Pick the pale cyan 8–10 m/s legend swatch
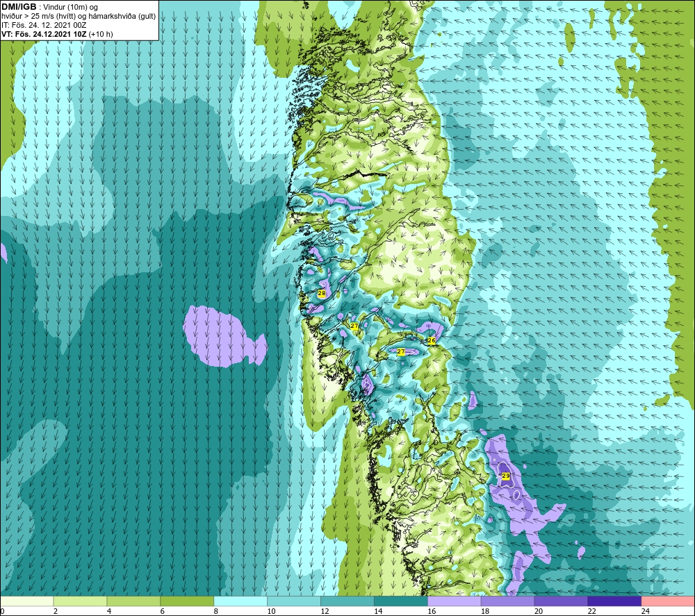 pos(240,601)
